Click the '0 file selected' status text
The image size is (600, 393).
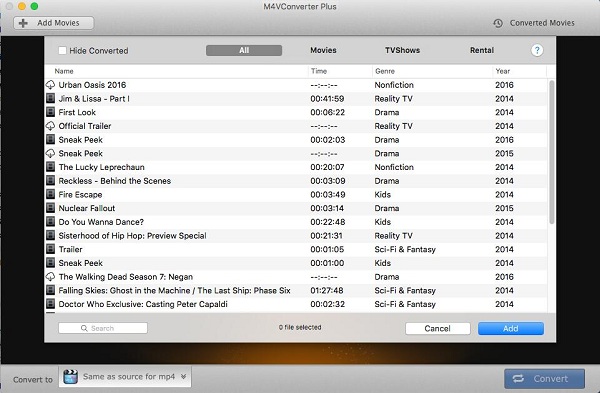pos(300,328)
